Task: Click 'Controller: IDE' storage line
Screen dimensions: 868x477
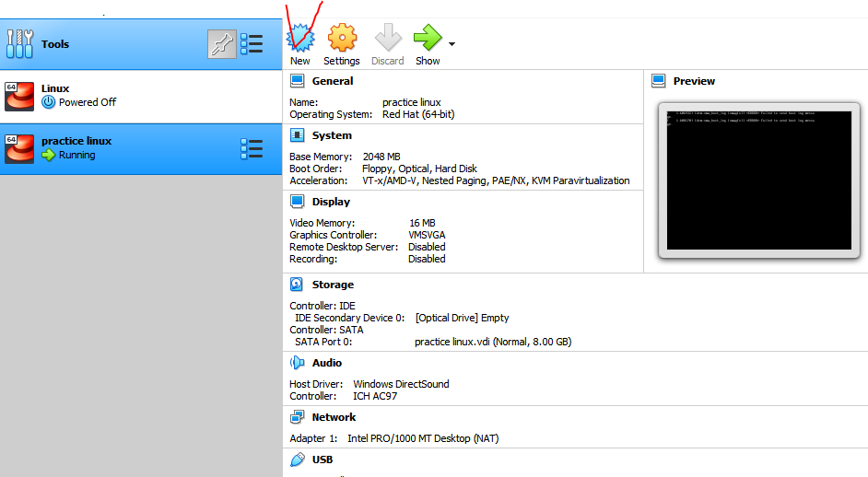Action: (x=323, y=306)
